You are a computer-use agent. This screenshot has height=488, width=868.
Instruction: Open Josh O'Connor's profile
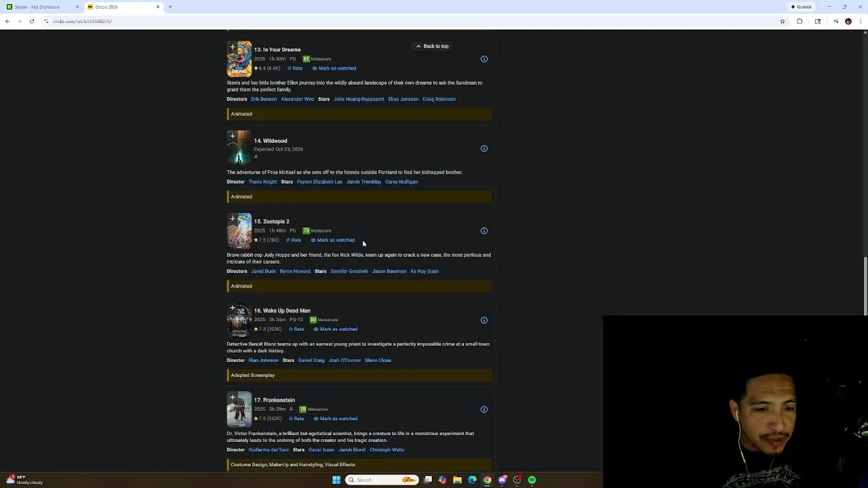point(344,361)
